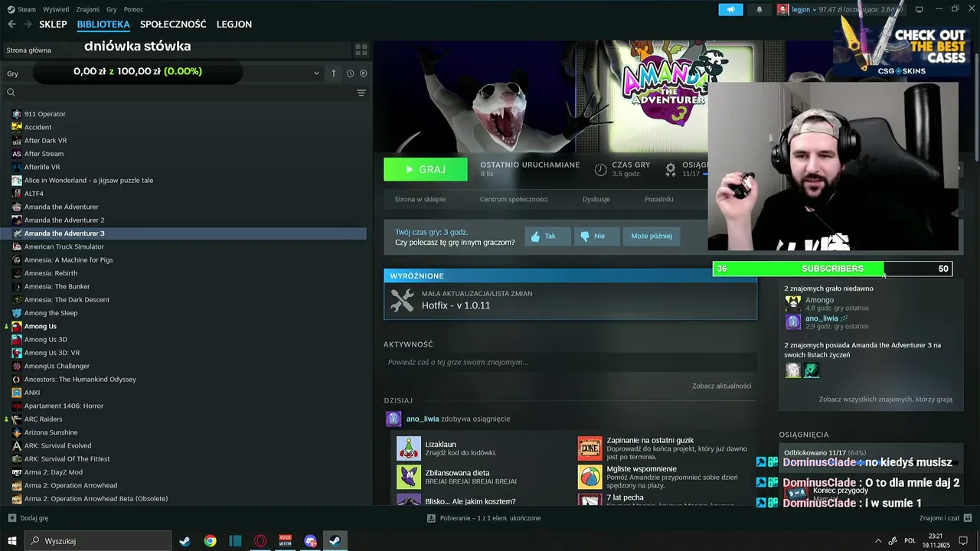Open Pomoc menu

click(133, 9)
